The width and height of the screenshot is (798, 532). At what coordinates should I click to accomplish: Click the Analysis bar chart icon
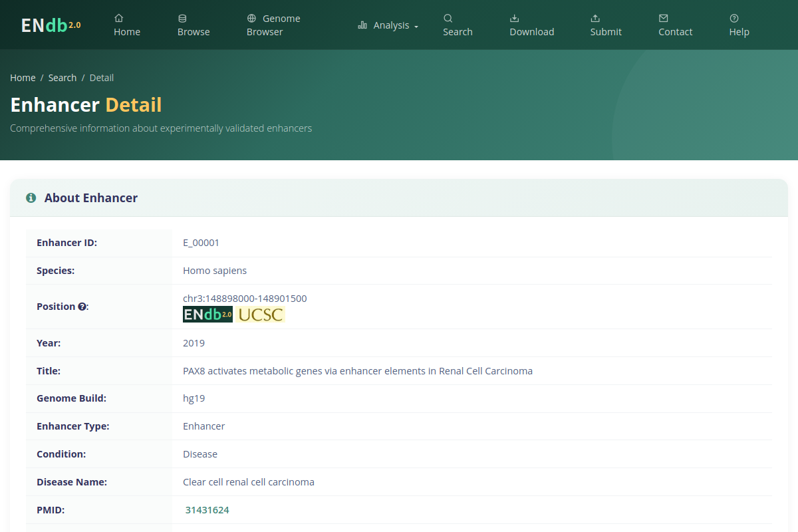(362, 25)
